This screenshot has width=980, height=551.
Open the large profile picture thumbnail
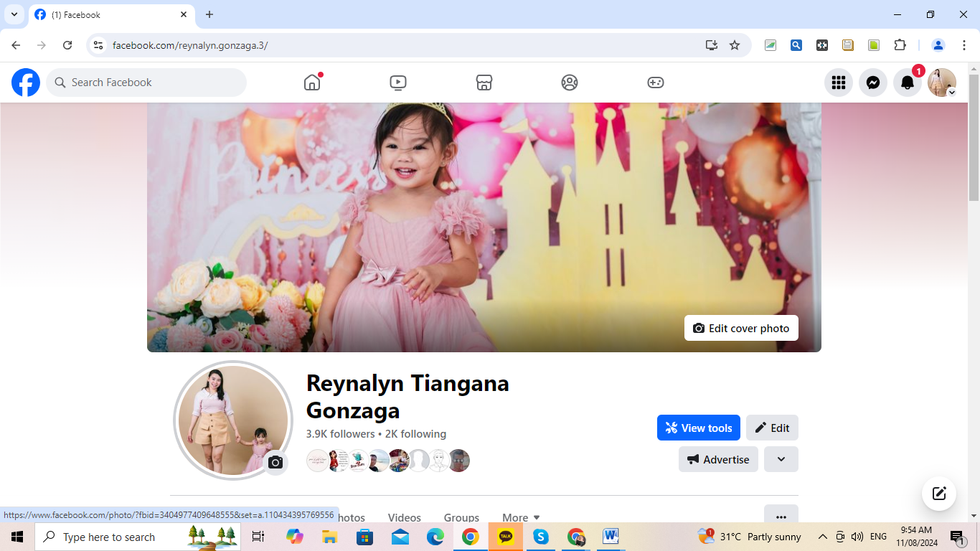(x=233, y=420)
